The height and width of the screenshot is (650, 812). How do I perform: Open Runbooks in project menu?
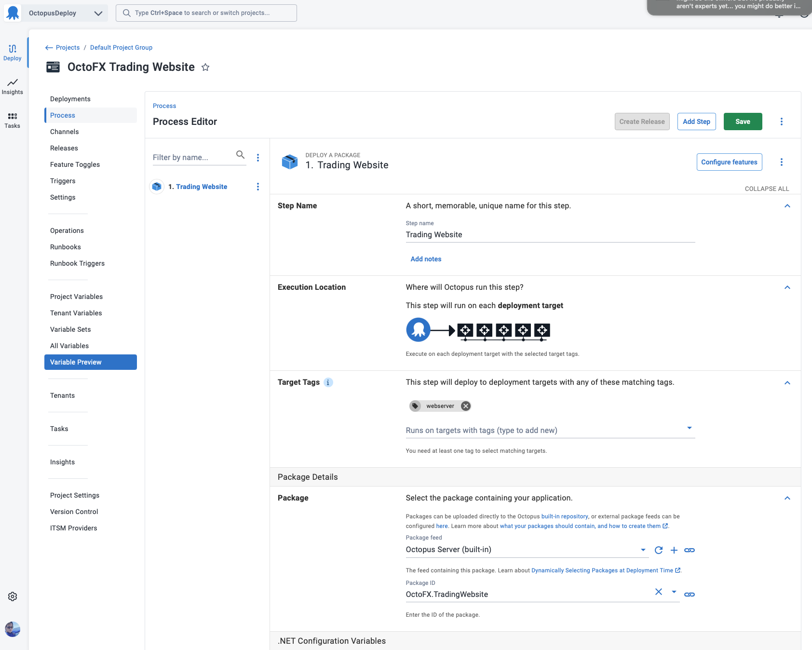pyautogui.click(x=66, y=247)
